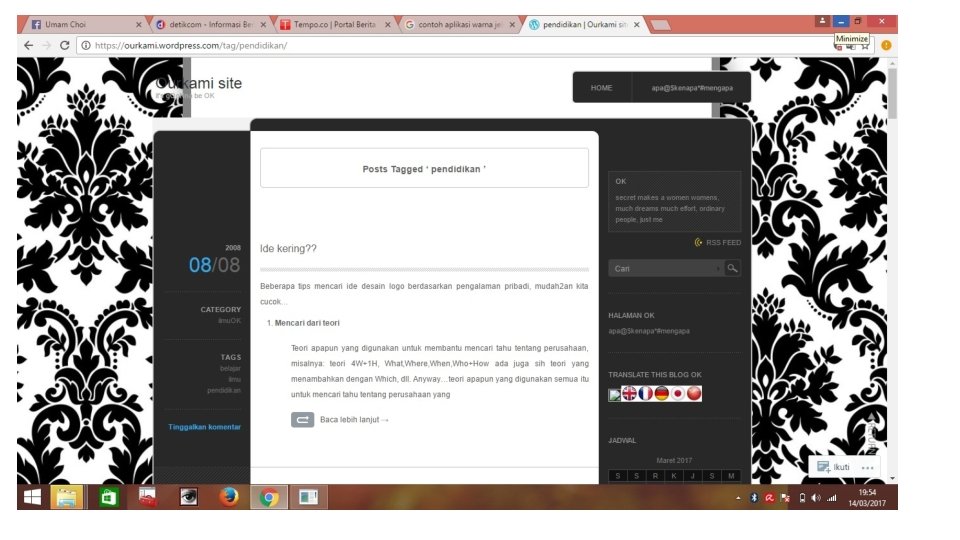Click the Maret 2017 calendar caption

click(x=674, y=460)
